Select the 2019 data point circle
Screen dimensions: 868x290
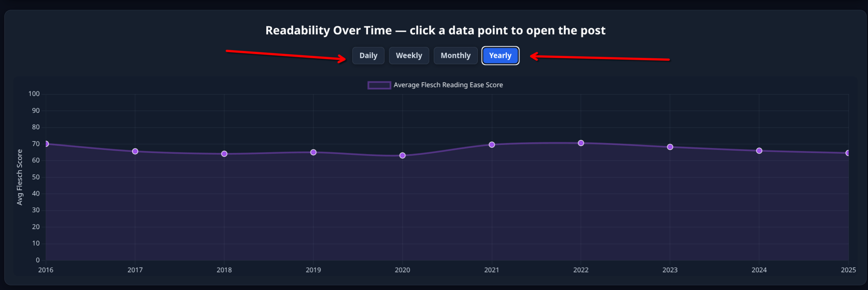314,152
